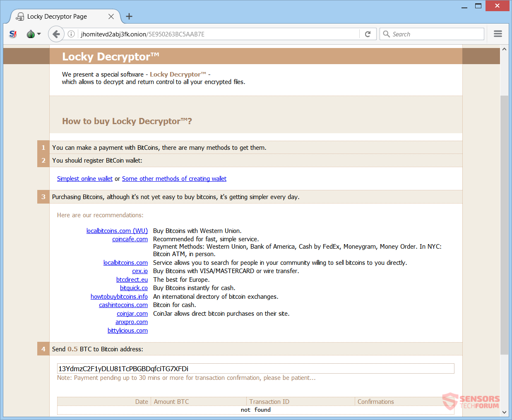Screen dimensions: 512x420
Task: Open the bittylicious.com link
Action: pyautogui.click(x=127, y=331)
